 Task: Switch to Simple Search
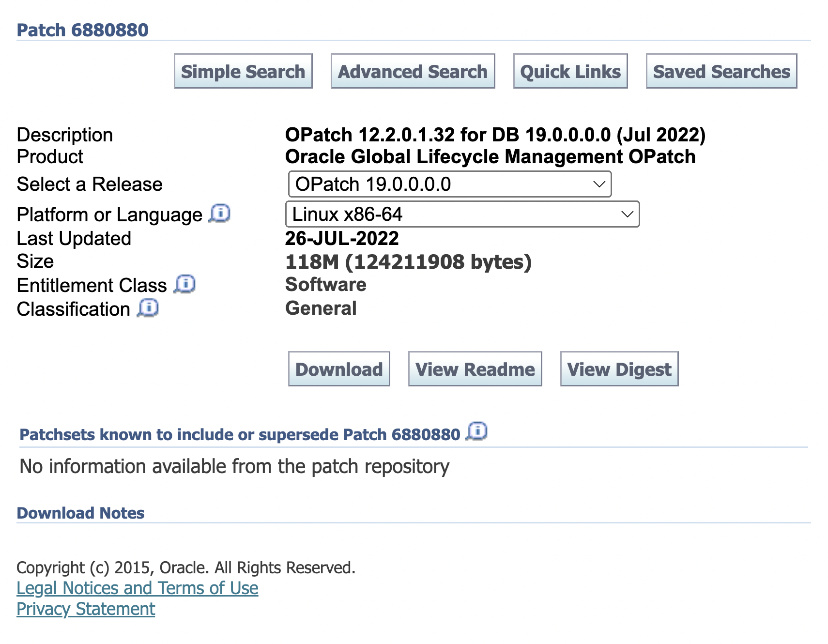(x=243, y=71)
